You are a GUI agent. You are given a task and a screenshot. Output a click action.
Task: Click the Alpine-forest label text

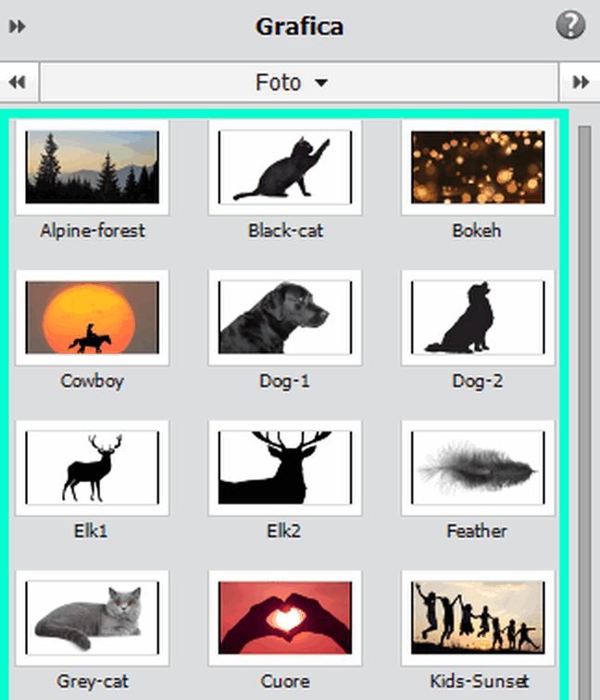point(93,231)
